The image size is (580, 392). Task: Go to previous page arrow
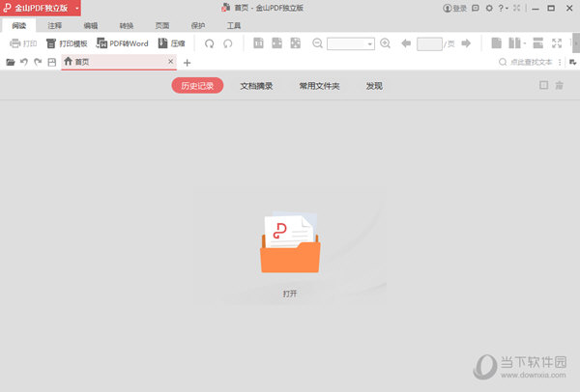coord(406,43)
